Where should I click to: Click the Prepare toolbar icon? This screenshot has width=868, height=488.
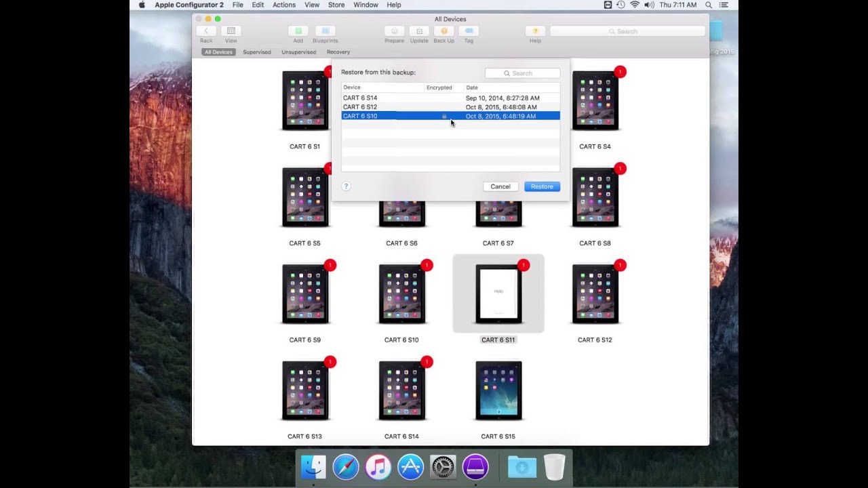pos(394,31)
